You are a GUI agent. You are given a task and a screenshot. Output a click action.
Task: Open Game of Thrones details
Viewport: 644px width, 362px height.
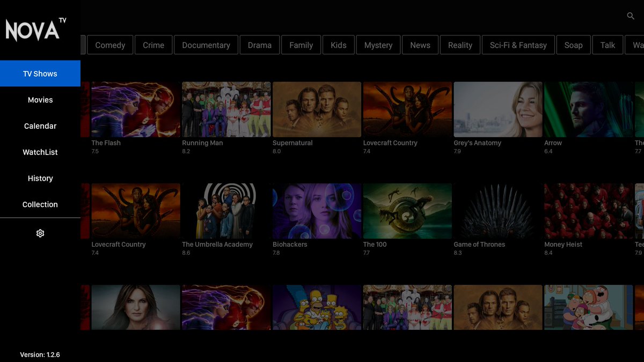pos(497,211)
